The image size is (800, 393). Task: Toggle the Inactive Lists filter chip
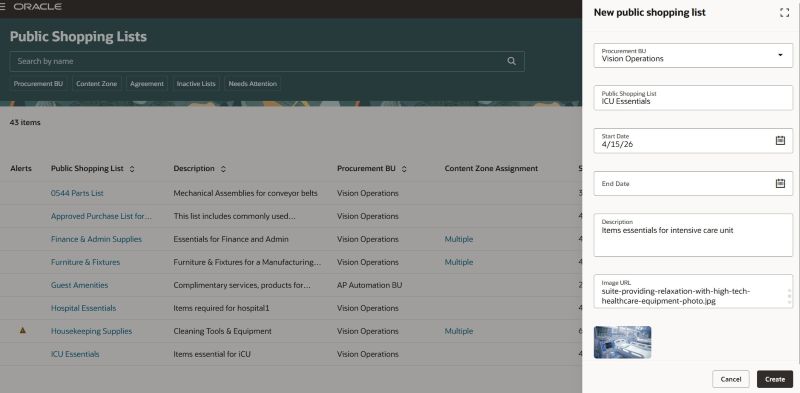click(x=196, y=84)
